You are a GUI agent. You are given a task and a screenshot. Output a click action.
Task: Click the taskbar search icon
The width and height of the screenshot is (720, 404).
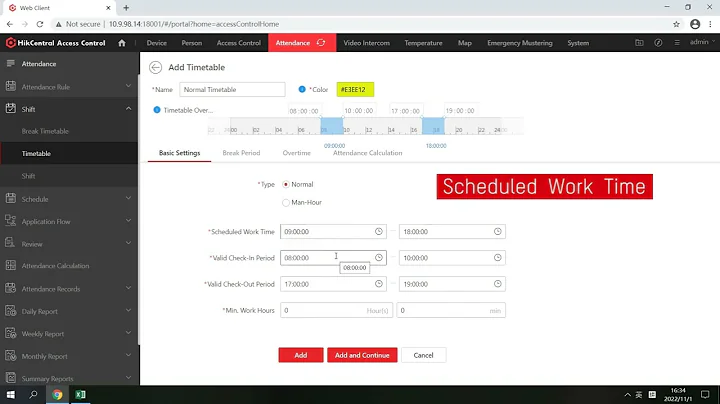(x=33, y=395)
